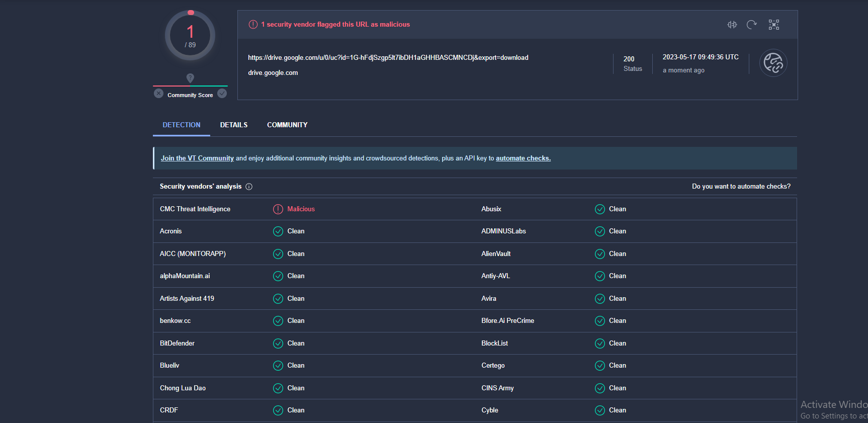Open the COMMUNITY tab

pos(287,125)
